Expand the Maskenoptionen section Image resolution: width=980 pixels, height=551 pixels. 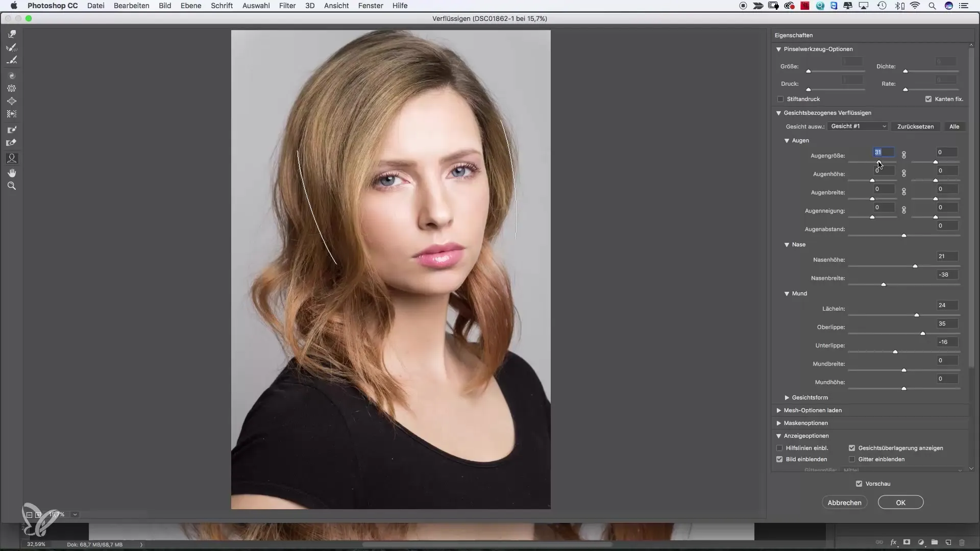click(x=779, y=423)
